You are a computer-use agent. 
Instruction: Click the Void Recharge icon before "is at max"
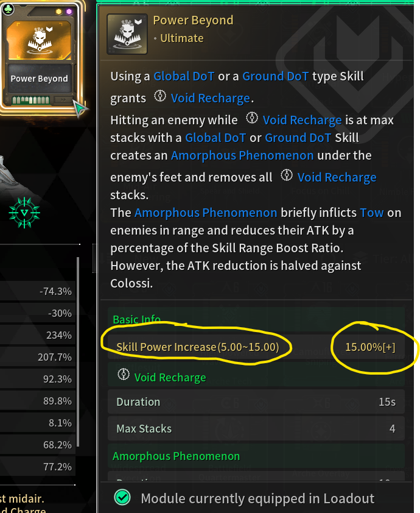point(252,119)
